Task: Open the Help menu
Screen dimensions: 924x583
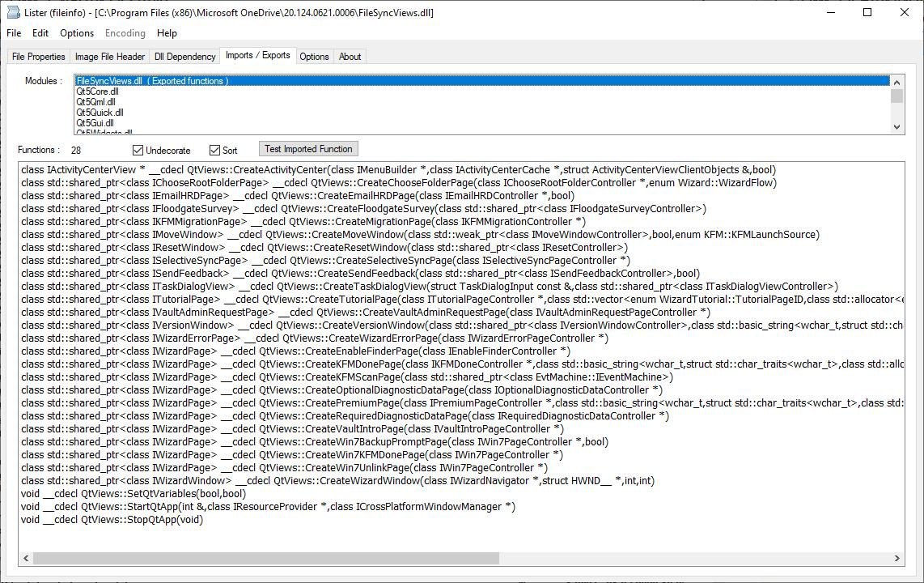Action: point(167,33)
